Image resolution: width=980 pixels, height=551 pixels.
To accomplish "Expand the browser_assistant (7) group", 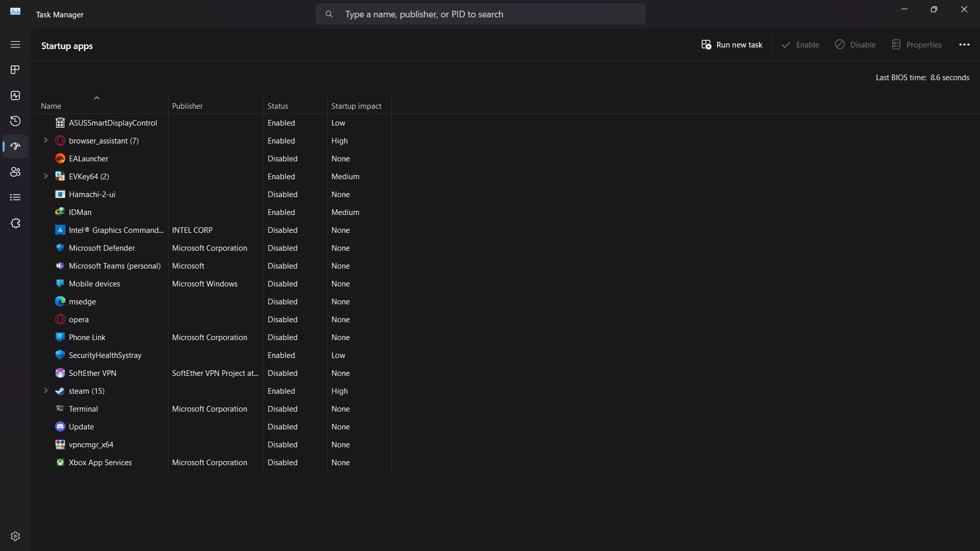I will [x=45, y=140].
